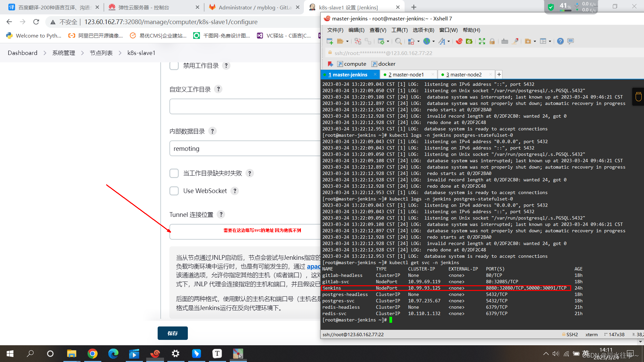
Task: Click the globe encoding icon
Action: pyautogui.click(x=426, y=41)
